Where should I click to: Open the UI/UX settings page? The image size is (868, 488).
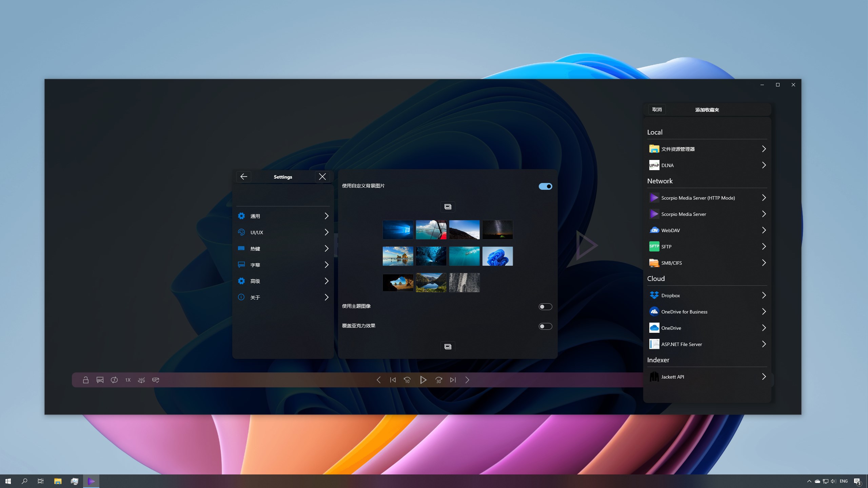[283, 232]
